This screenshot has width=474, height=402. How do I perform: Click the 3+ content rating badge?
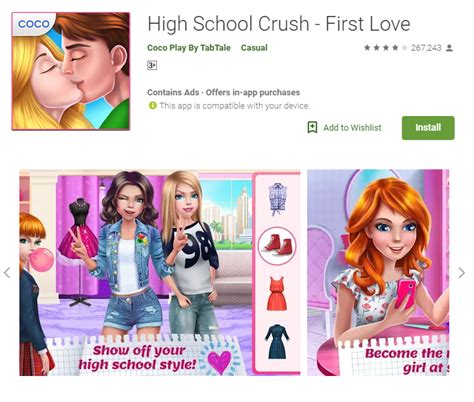(x=152, y=66)
